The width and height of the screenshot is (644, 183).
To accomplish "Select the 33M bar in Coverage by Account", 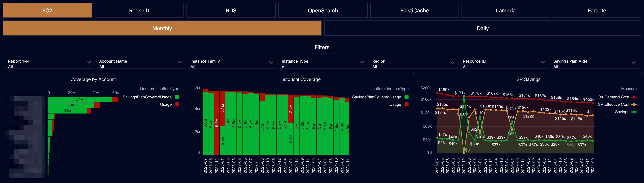I will [x=67, y=111].
